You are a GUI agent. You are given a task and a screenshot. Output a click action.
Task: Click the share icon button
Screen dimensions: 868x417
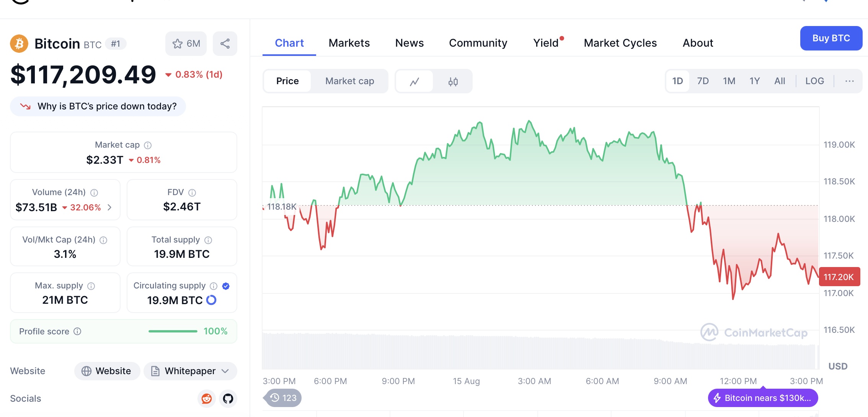(225, 44)
